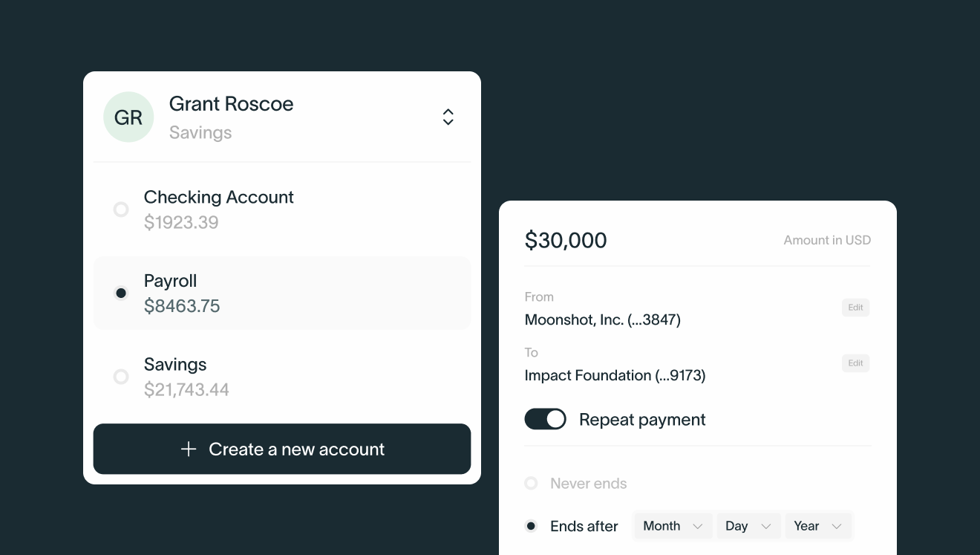Open the Year dropdown
This screenshot has width=980, height=555.
pos(818,525)
